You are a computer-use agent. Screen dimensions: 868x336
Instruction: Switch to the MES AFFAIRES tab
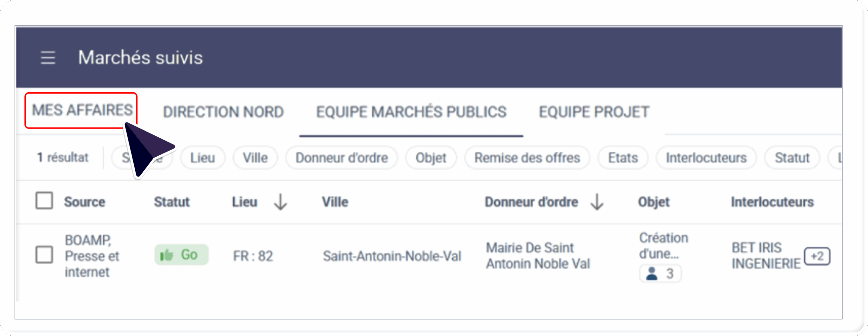point(82,110)
